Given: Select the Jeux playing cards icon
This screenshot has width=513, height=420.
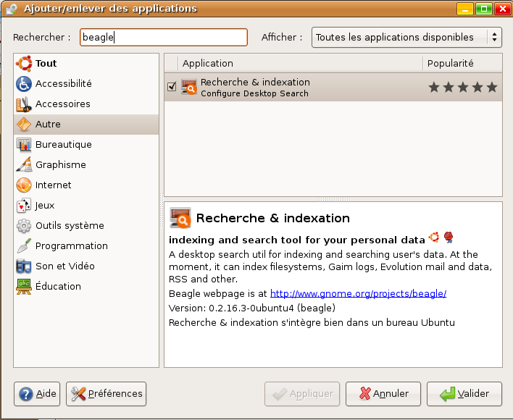Looking at the screenshot, I should 24,205.
